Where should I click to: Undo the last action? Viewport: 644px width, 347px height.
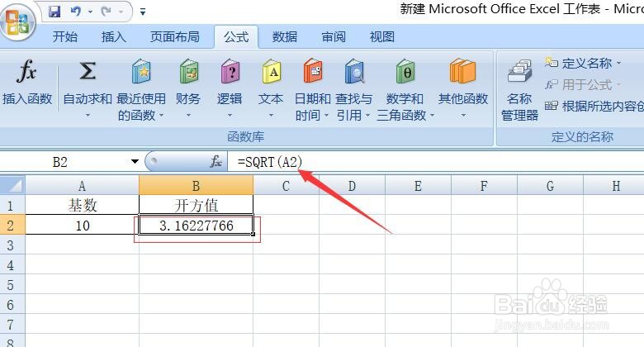coord(76,11)
